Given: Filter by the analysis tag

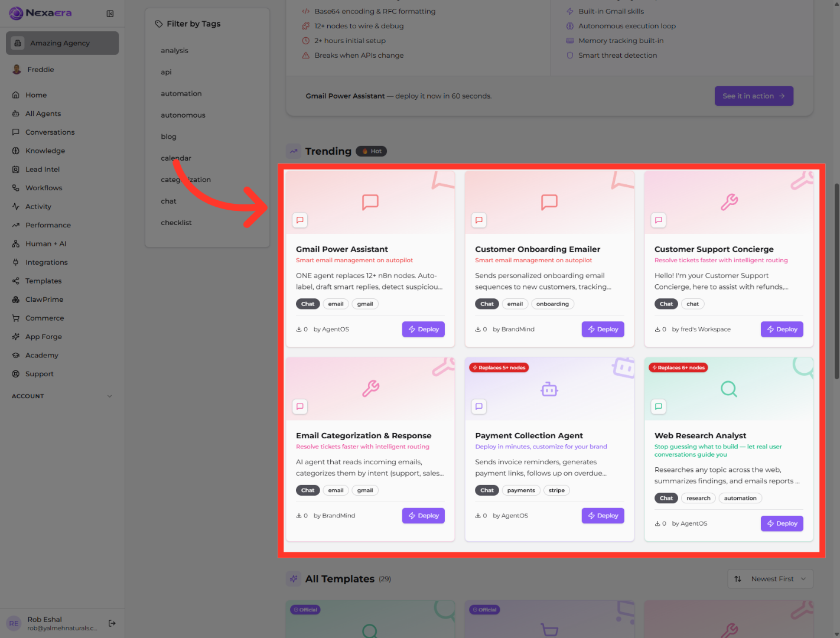Looking at the screenshot, I should (174, 51).
